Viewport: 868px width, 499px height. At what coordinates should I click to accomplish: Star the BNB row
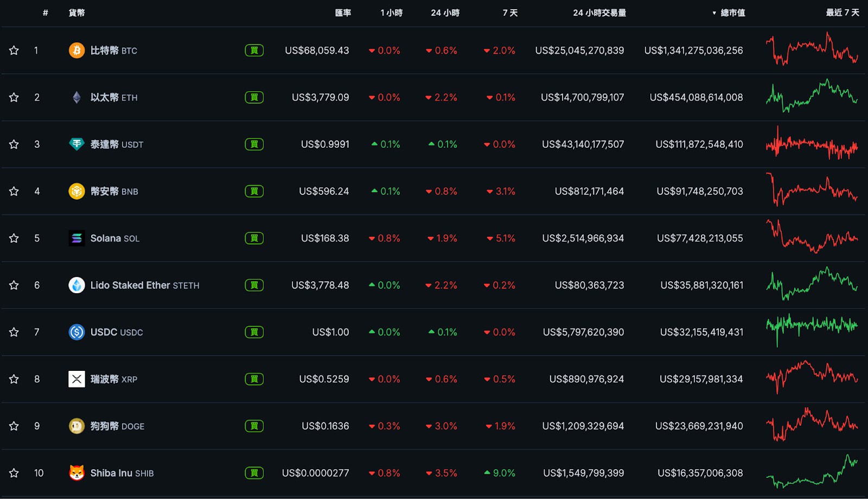(x=14, y=191)
